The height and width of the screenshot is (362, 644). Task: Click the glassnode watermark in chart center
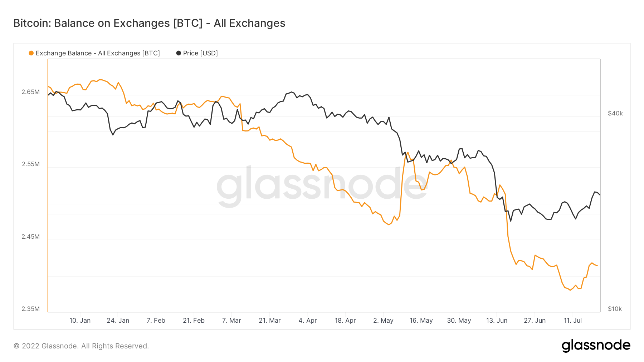coord(322,186)
